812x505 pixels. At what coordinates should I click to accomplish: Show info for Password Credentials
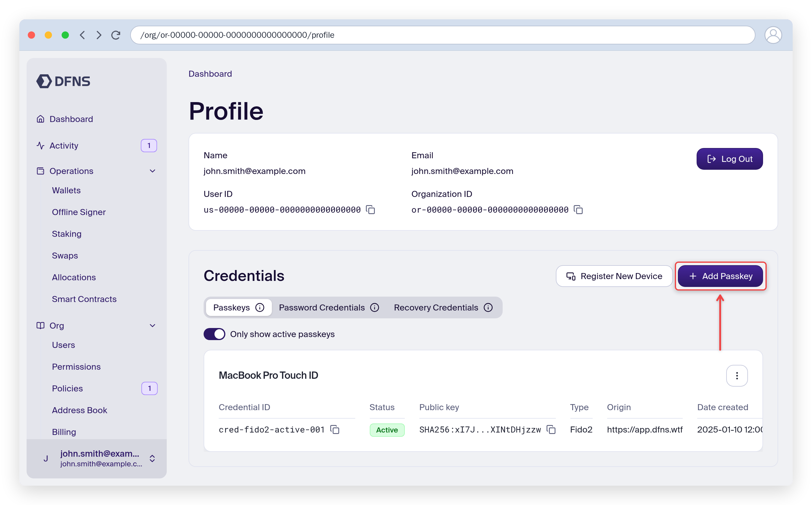(x=375, y=307)
